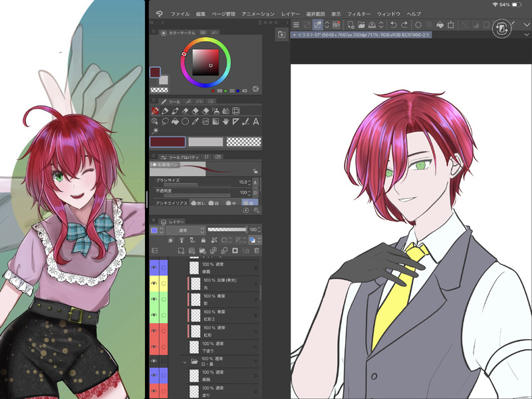Step the brush size 15.0 value
This screenshot has height=399, width=532.
click(x=250, y=182)
